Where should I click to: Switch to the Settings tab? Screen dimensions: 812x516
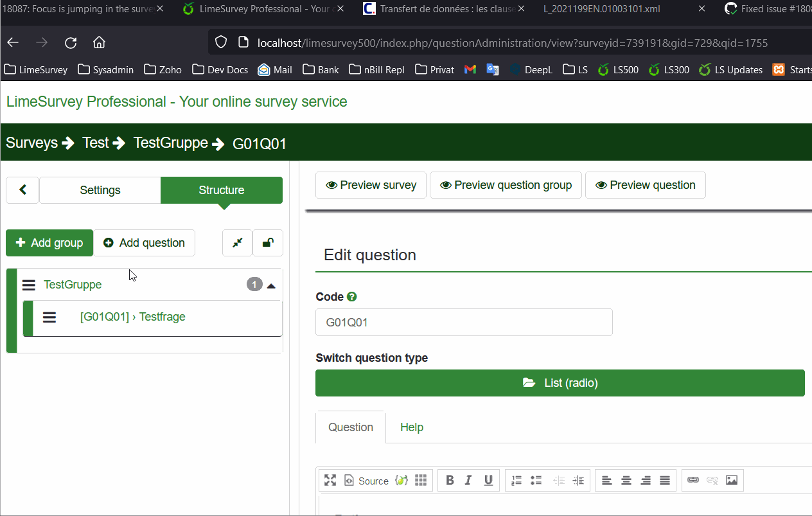[x=100, y=190]
